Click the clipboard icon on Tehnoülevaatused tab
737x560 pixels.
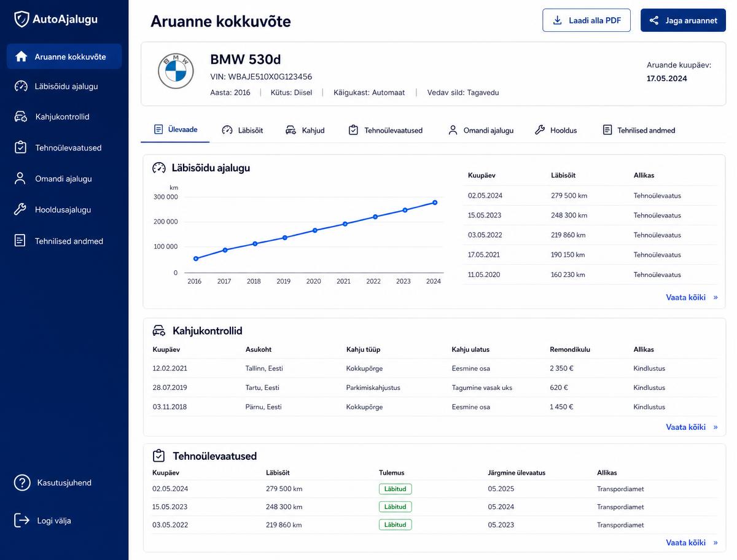[353, 130]
